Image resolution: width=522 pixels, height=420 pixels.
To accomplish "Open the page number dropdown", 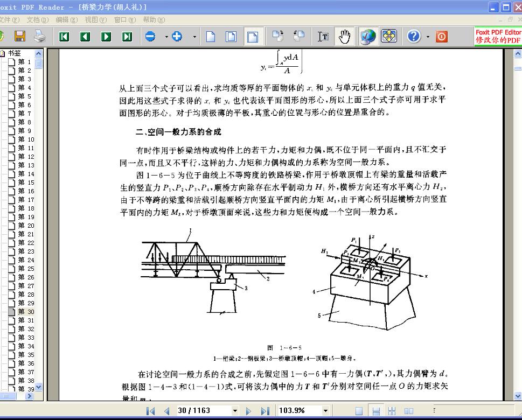I will tap(234, 411).
